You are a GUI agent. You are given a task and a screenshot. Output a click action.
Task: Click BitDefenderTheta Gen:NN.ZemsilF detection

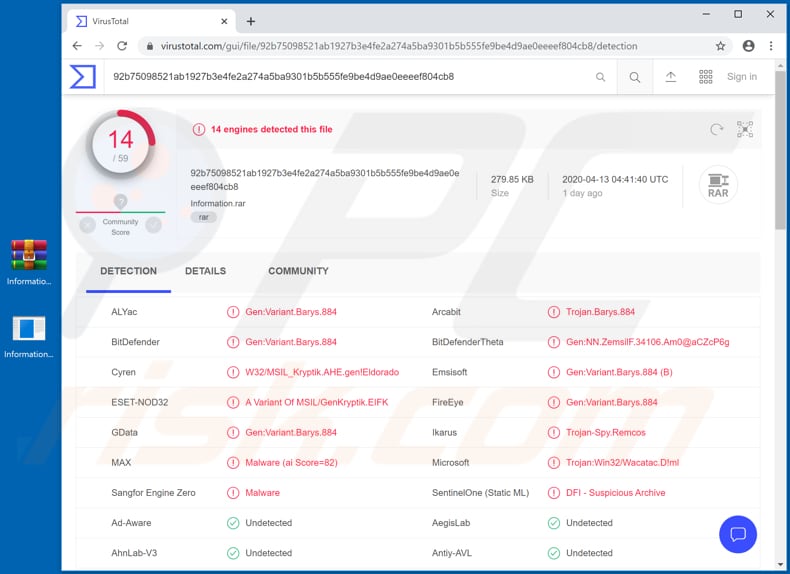click(x=647, y=342)
